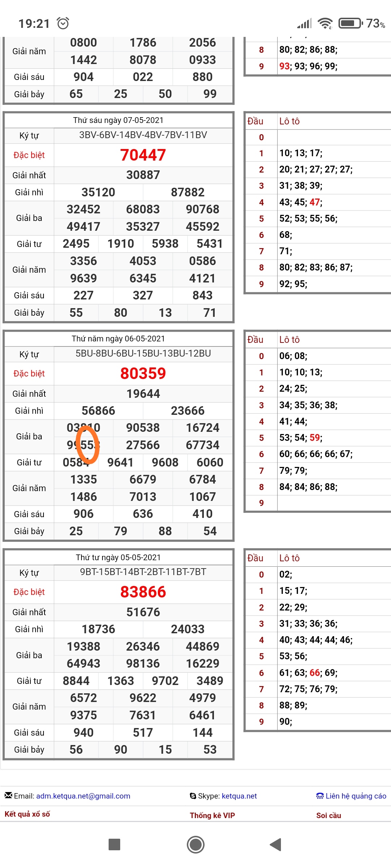Tap seventh prize number 79
Viewport: 391px width, 868px height.
tap(121, 531)
